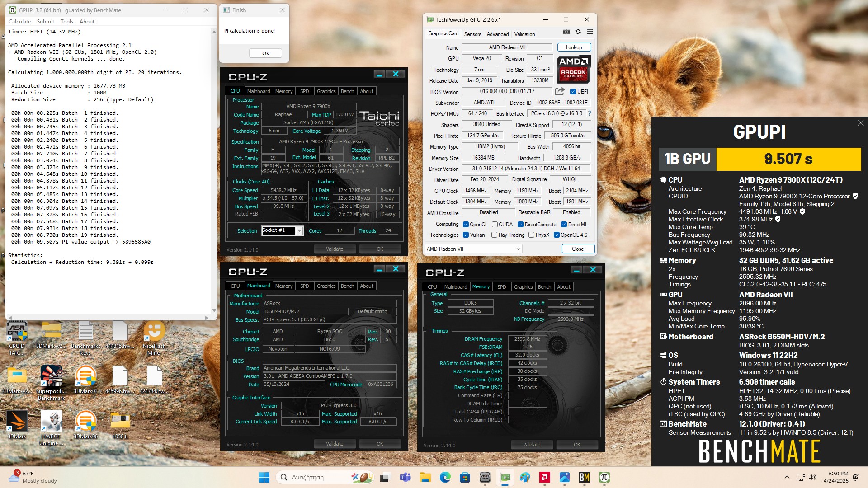This screenshot has width=868, height=488.
Task: Expand the AMD Radeon VII GPU selector dropdown
Action: pyautogui.click(x=473, y=249)
